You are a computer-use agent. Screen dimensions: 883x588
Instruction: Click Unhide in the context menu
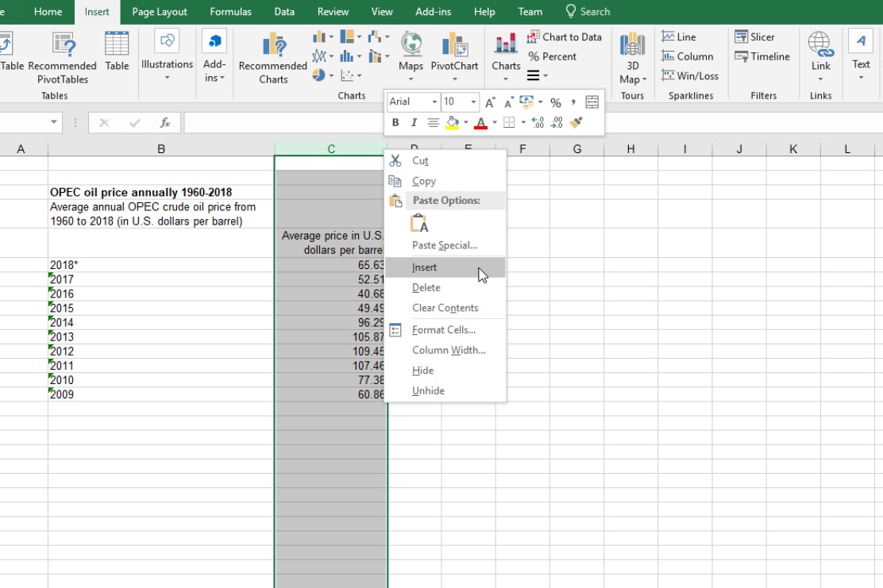[445, 390]
